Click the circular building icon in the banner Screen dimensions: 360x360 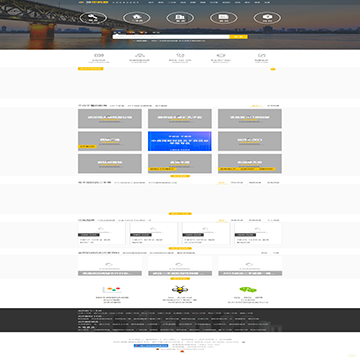coord(180,18)
